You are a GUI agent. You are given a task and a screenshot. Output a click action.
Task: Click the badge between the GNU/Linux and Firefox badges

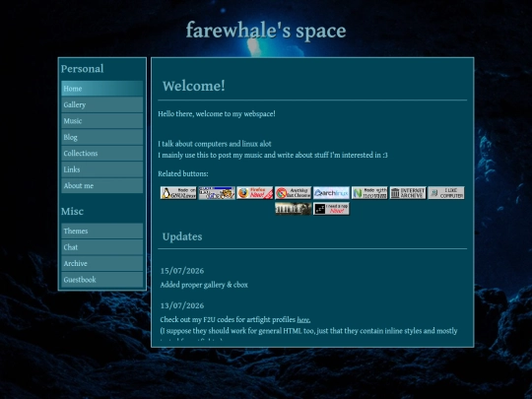(x=217, y=193)
